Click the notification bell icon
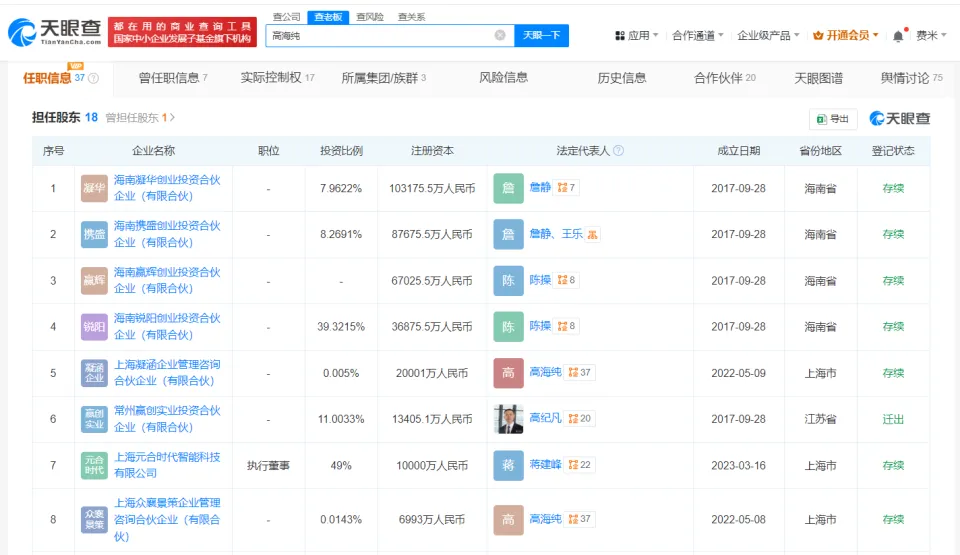Screen dimensions: 960x555 (x=898, y=36)
